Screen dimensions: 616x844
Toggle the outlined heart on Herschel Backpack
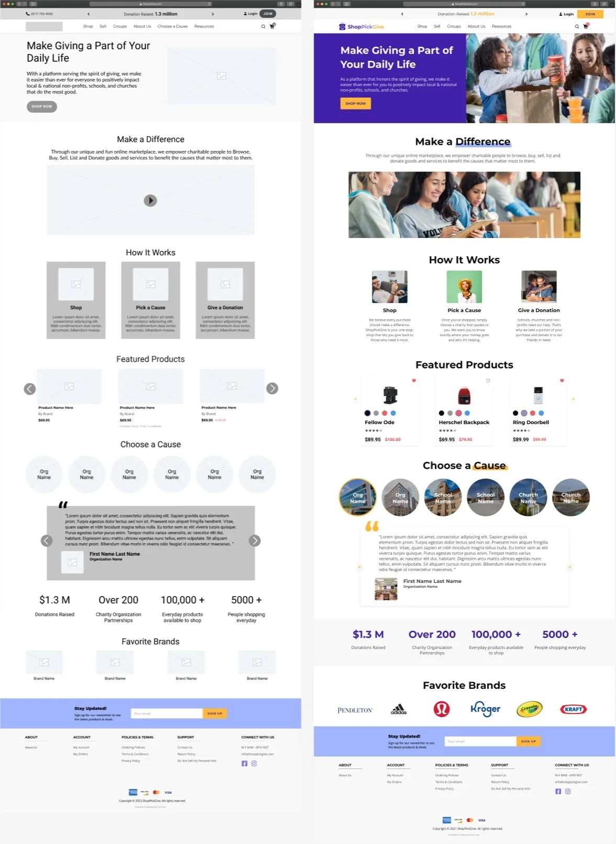coord(488,381)
